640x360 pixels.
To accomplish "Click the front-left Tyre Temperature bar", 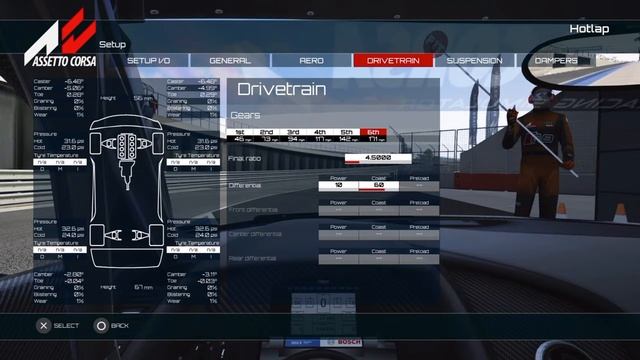I will coord(60,162).
